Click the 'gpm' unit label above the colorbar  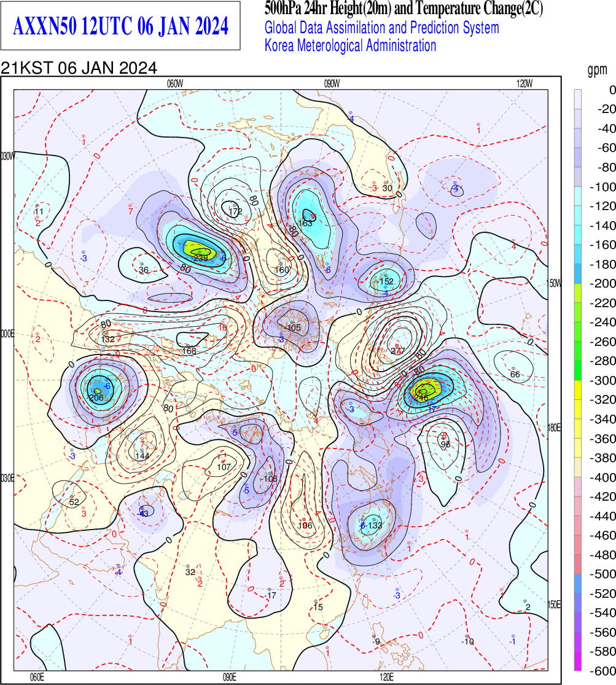click(x=597, y=69)
